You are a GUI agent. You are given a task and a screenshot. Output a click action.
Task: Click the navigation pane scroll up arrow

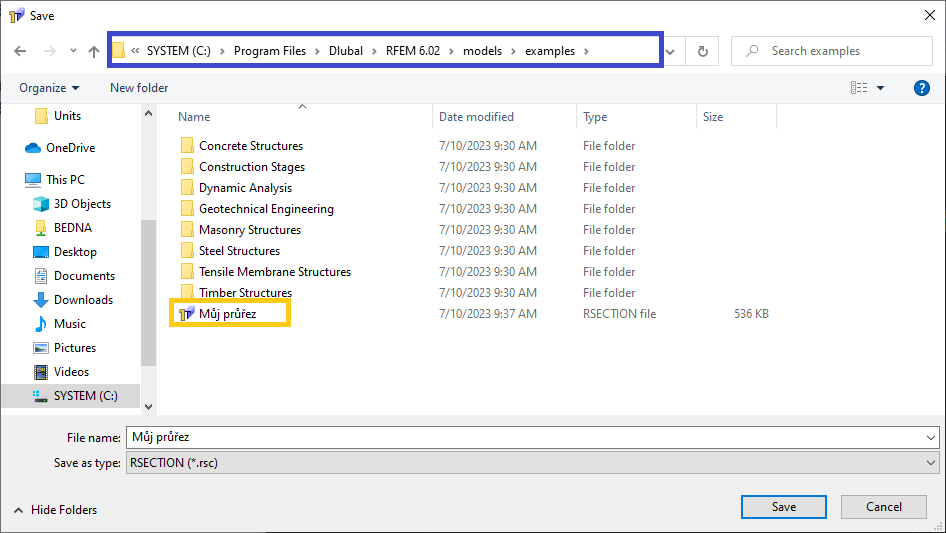[x=148, y=113]
